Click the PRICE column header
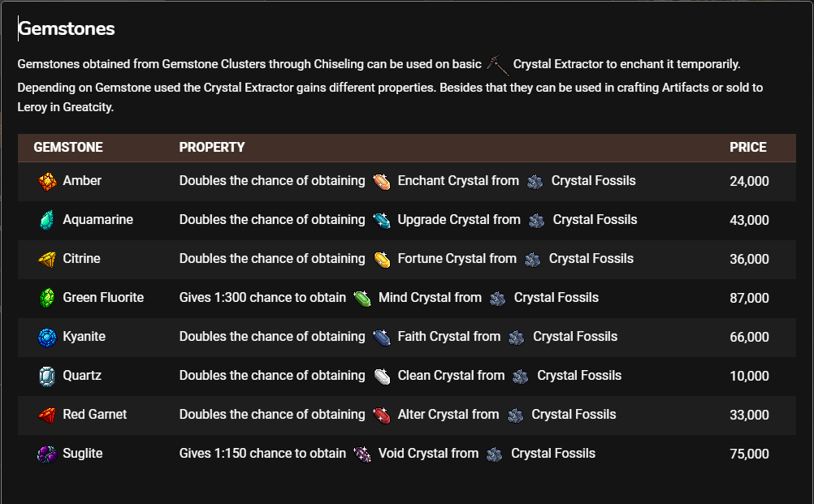 coord(748,147)
